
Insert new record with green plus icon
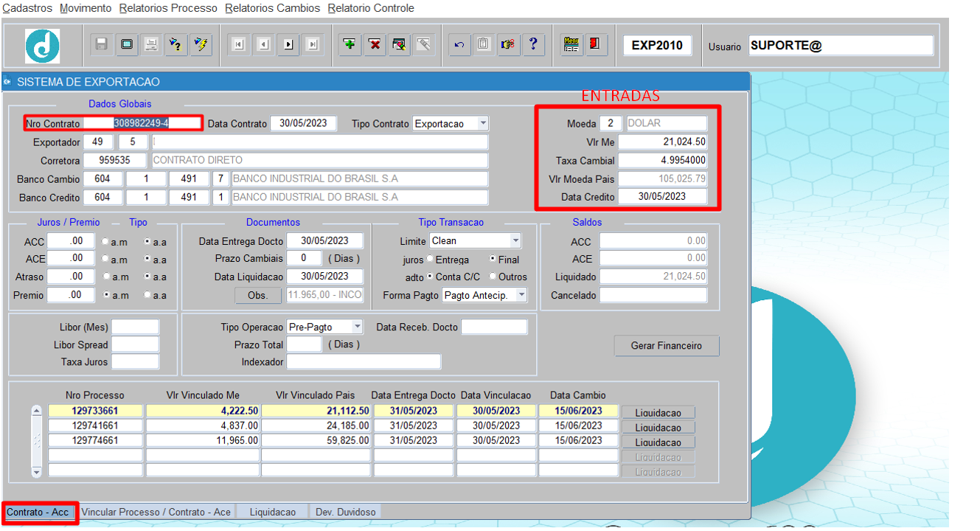[x=350, y=44]
